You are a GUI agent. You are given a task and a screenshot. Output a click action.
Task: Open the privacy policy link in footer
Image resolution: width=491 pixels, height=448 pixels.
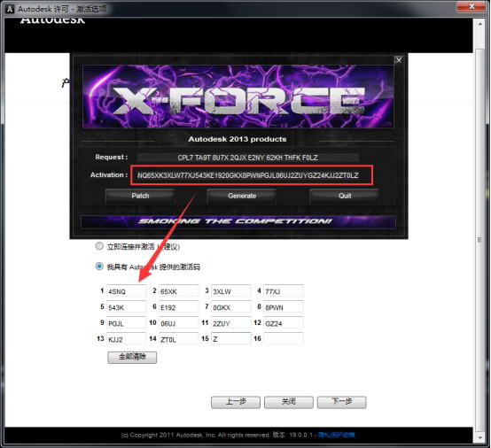pyautogui.click(x=337, y=435)
